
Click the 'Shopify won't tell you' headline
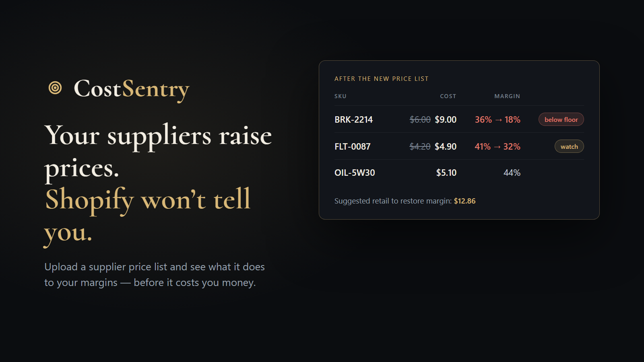tap(148, 216)
